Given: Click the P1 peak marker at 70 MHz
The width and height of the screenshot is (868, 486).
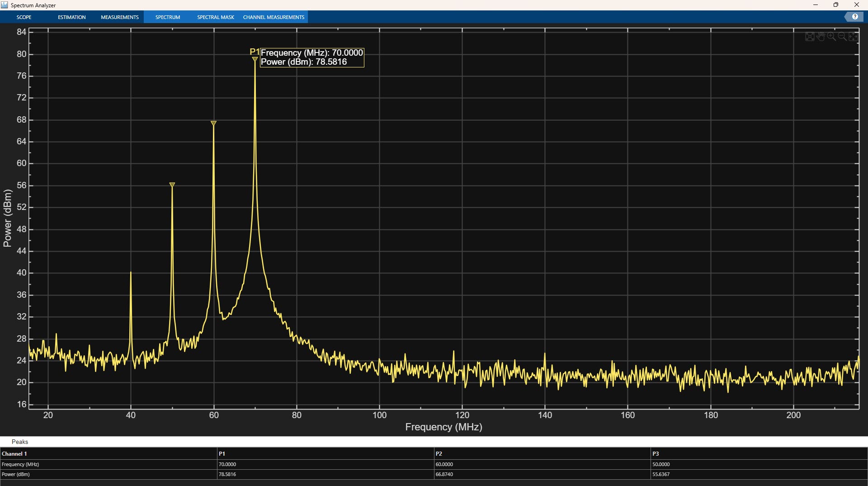Looking at the screenshot, I should tap(255, 59).
